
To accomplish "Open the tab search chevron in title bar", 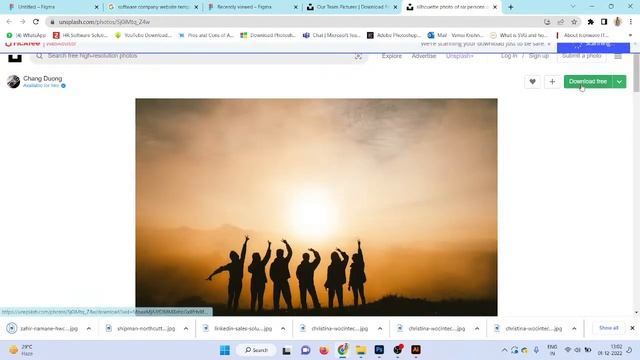I will 573,7.
